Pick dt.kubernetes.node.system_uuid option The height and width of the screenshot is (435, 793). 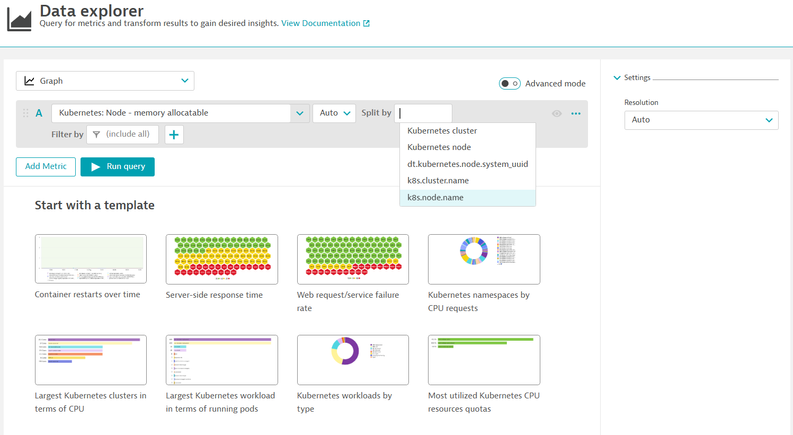(x=467, y=164)
